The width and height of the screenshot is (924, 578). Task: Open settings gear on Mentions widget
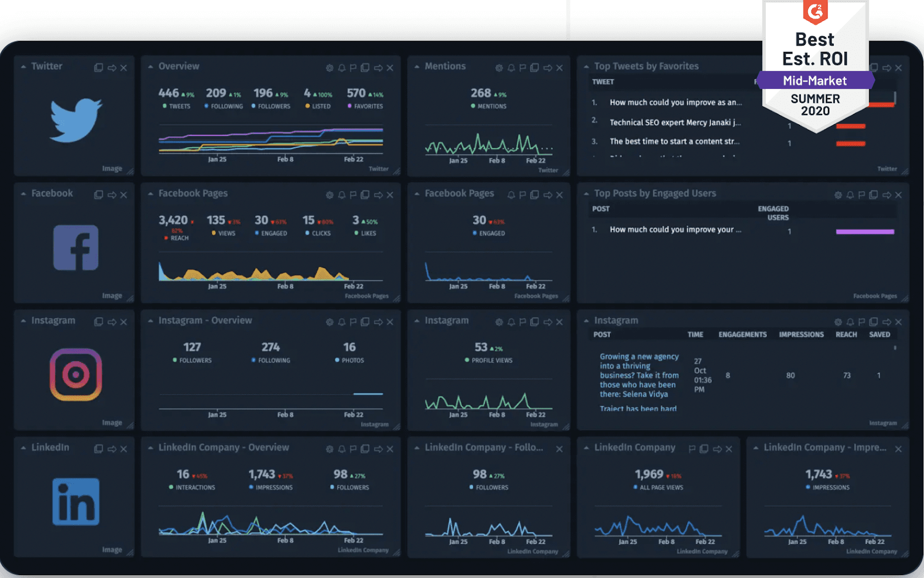point(499,68)
